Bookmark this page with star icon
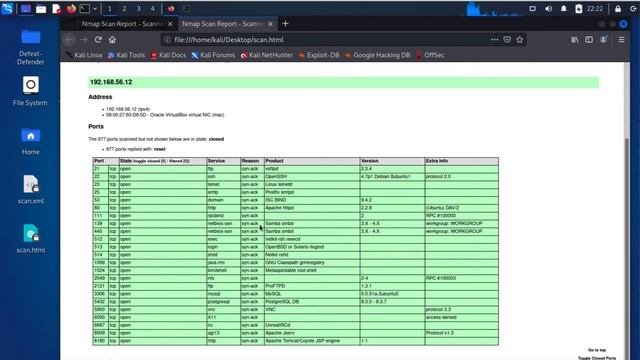 [x=520, y=40]
